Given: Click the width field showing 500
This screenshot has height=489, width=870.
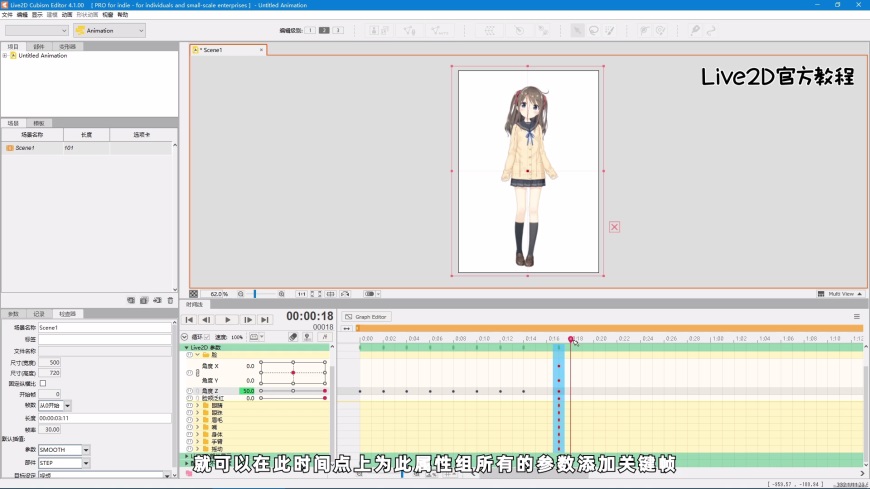Looking at the screenshot, I should [x=49, y=362].
